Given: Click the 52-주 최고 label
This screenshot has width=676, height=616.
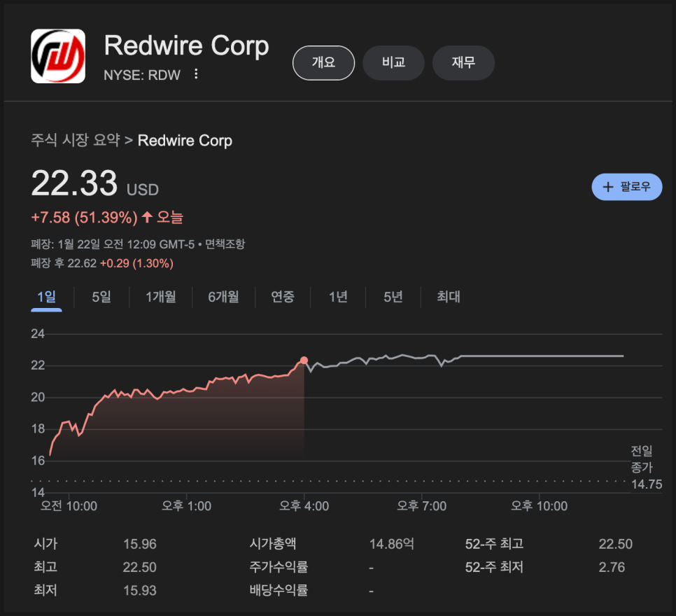Looking at the screenshot, I should [494, 544].
